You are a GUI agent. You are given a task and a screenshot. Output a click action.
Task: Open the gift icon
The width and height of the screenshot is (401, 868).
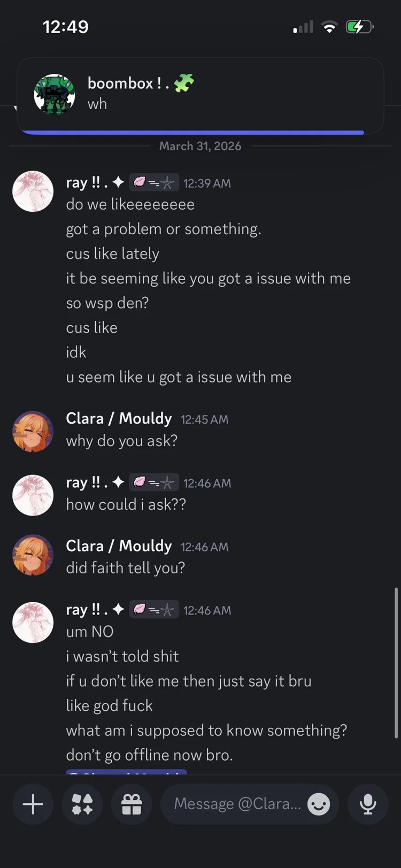pos(132,804)
